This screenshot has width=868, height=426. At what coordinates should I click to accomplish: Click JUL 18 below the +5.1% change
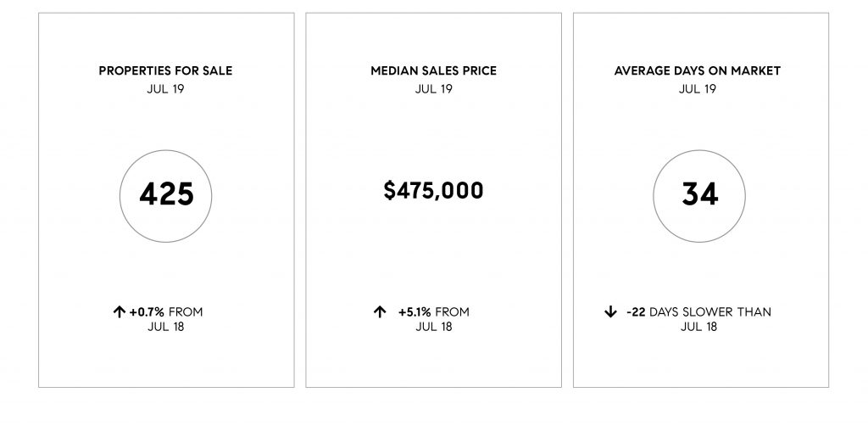[x=434, y=327]
